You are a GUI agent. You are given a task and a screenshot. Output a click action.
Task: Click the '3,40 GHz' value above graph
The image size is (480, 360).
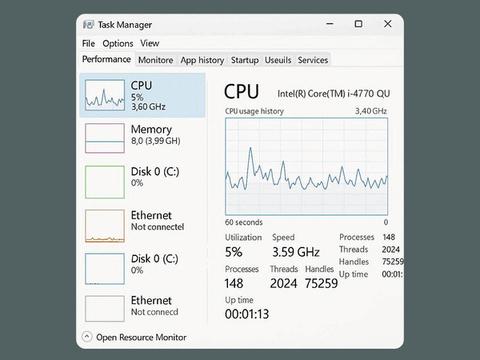coord(371,111)
